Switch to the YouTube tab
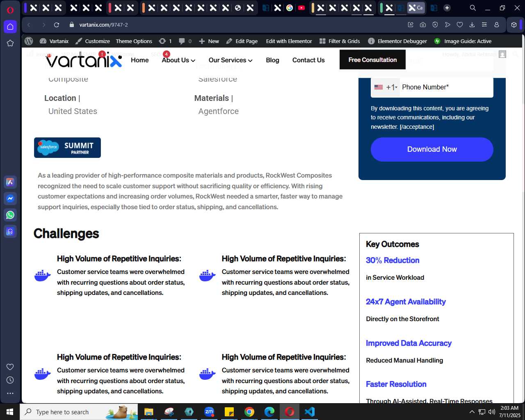The height and width of the screenshot is (420, 525). (x=301, y=8)
